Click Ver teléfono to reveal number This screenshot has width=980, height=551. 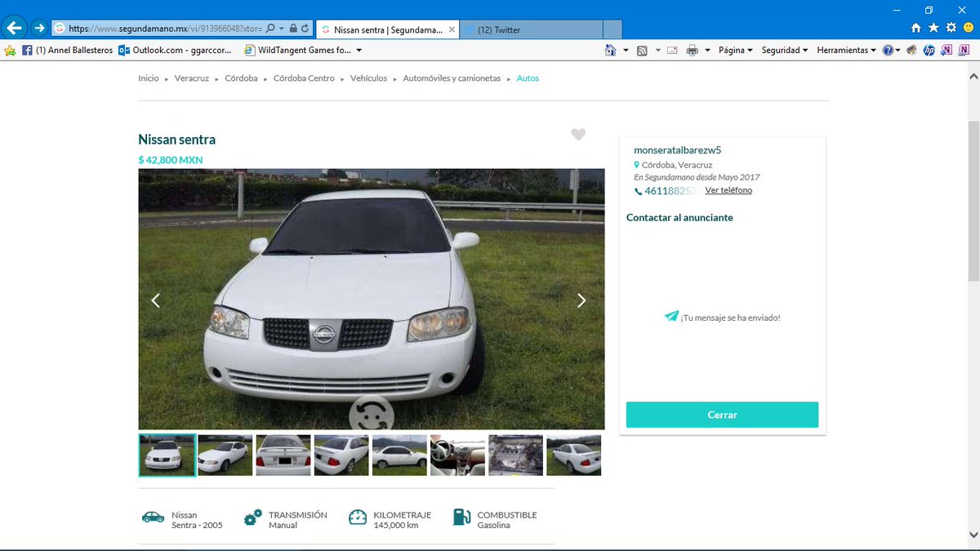pos(728,190)
